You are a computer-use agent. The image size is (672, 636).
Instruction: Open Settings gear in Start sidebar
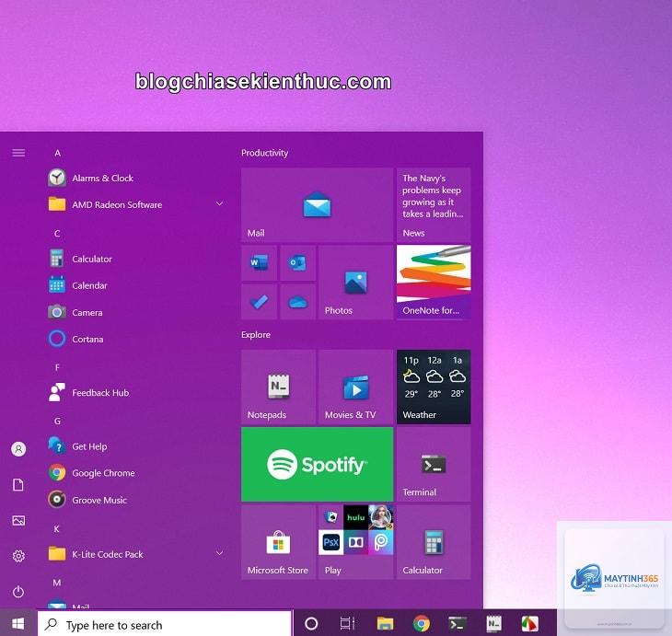[18, 556]
